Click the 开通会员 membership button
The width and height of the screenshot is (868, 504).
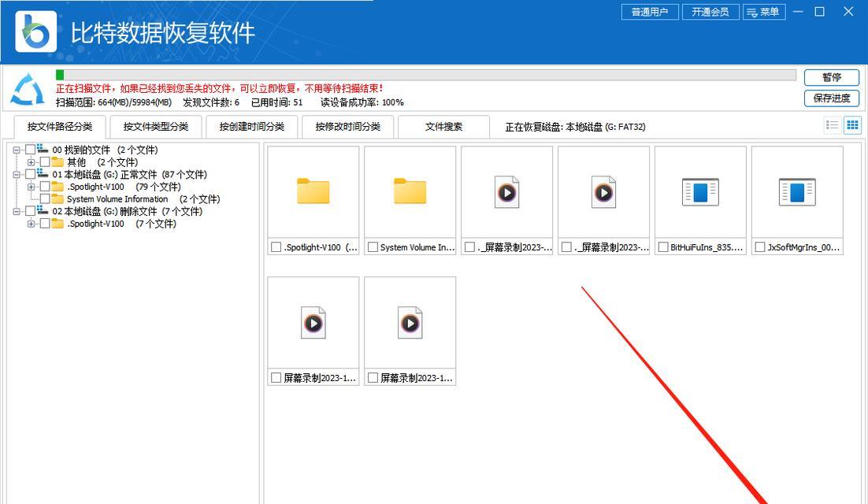coord(710,12)
